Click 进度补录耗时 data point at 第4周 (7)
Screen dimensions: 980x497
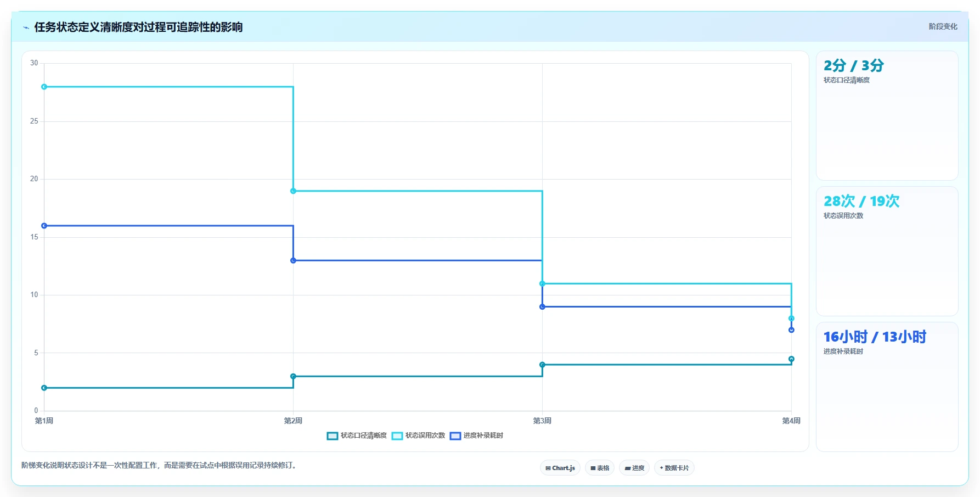tap(791, 330)
